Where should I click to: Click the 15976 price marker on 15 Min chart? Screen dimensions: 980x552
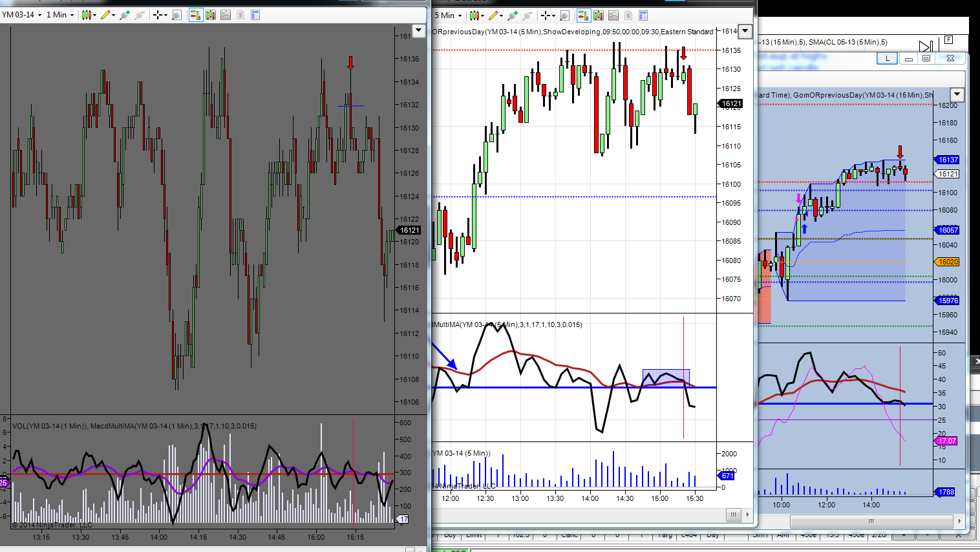click(948, 301)
